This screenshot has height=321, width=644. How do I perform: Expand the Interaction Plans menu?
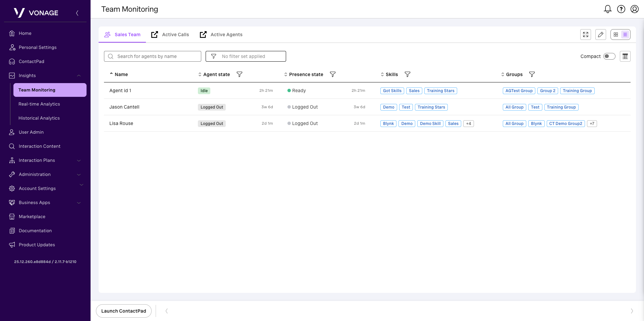click(x=79, y=160)
